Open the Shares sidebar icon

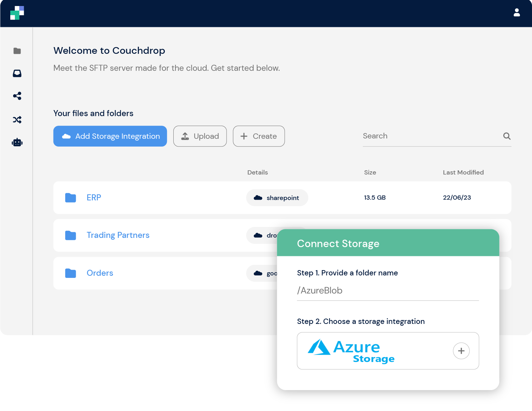17,96
